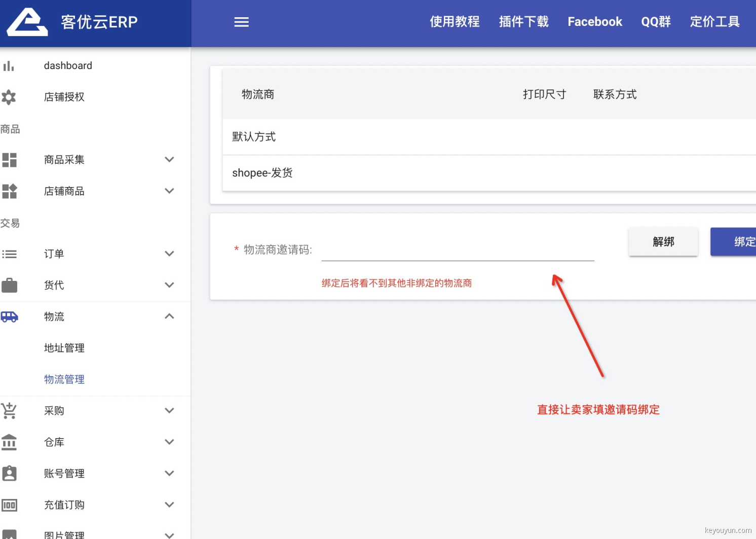
Task: Open the Facebook link
Action: point(595,22)
